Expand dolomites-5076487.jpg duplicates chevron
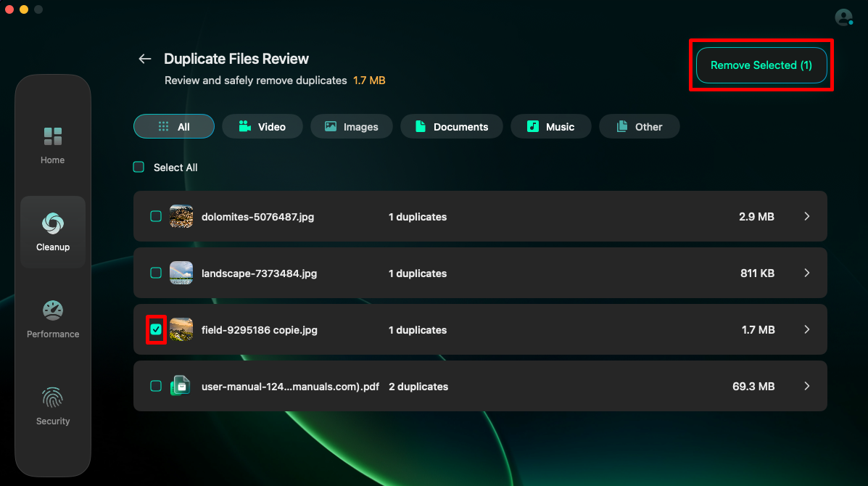Viewport: 868px width, 486px height. click(x=806, y=216)
